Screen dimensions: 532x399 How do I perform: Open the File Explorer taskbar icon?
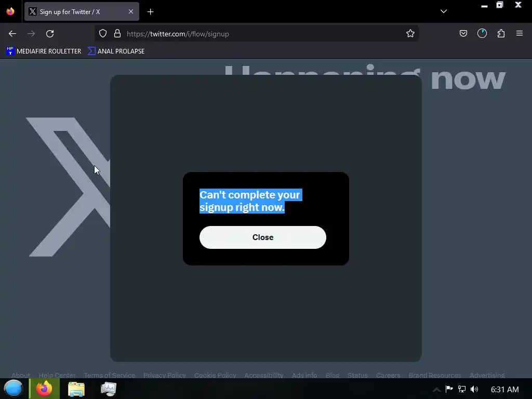tap(76, 389)
